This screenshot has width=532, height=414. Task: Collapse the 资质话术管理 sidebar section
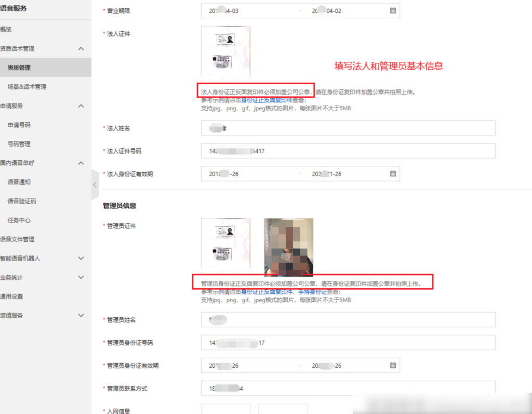coord(81,48)
